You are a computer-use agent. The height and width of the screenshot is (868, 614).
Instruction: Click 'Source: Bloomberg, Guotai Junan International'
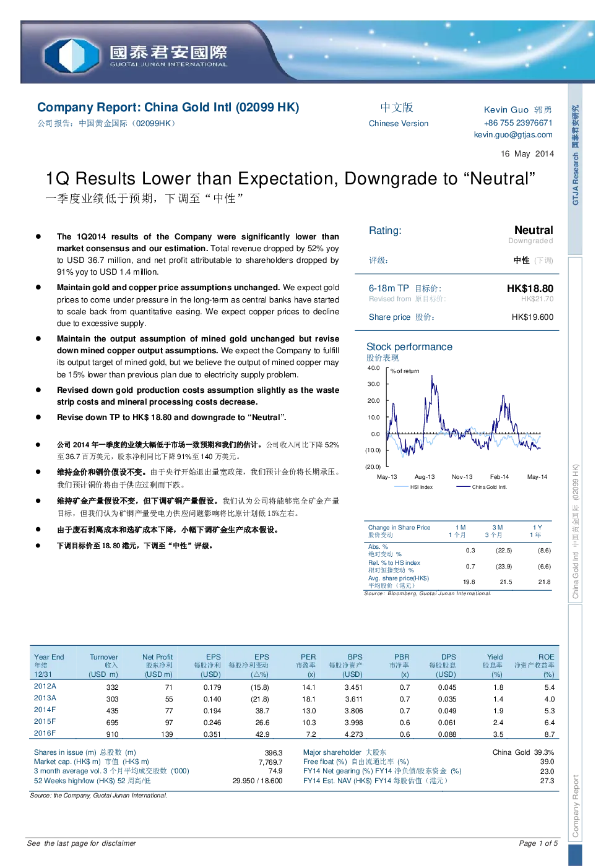[x=428, y=593]
